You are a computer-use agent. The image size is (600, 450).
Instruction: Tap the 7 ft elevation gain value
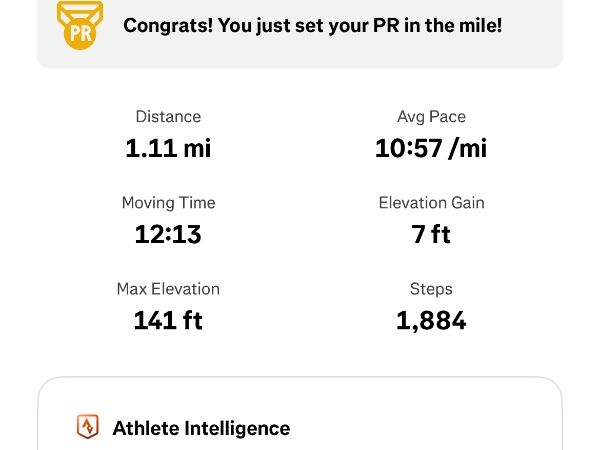[x=431, y=235]
